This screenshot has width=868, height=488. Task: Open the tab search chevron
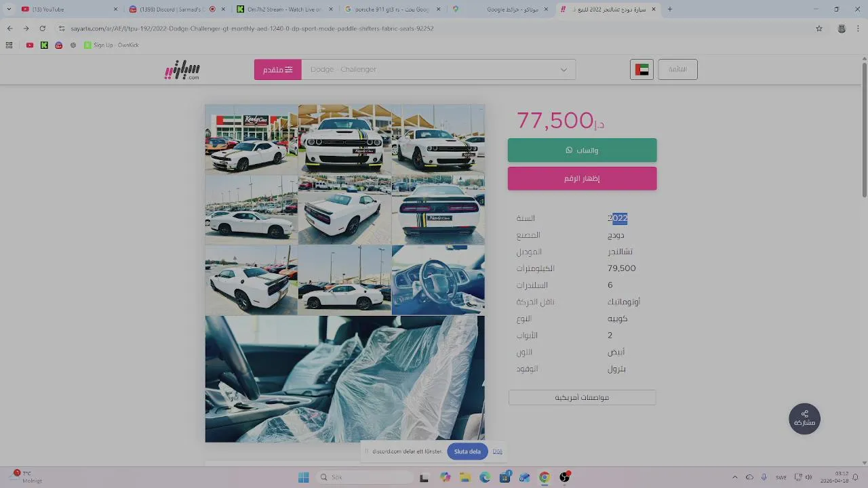(9, 9)
